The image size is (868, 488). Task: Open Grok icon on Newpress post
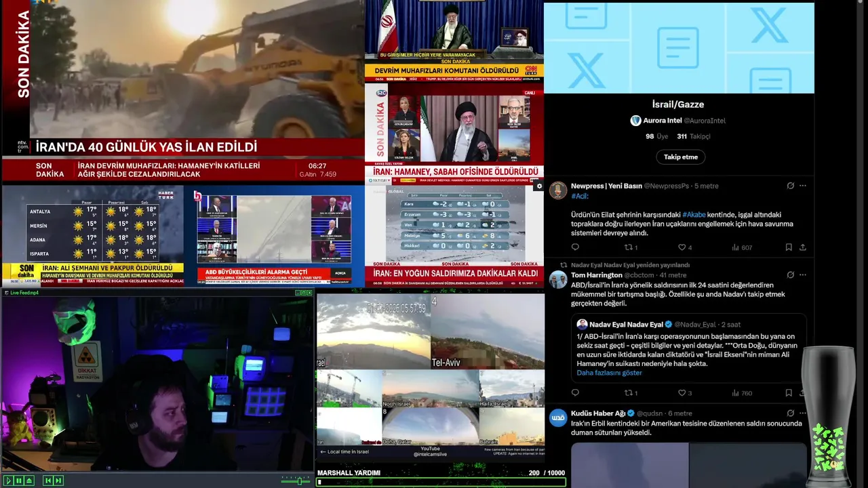point(790,186)
